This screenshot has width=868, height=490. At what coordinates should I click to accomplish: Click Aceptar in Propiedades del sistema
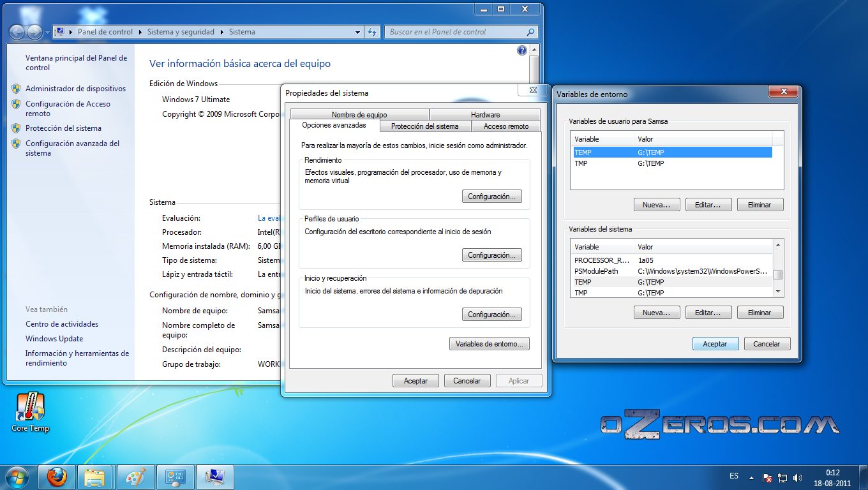click(415, 381)
